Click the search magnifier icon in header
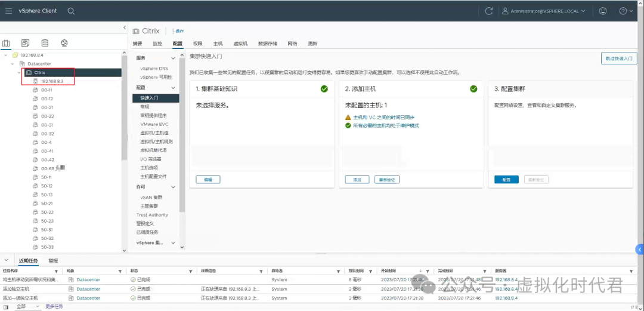644x311 pixels. tap(71, 11)
